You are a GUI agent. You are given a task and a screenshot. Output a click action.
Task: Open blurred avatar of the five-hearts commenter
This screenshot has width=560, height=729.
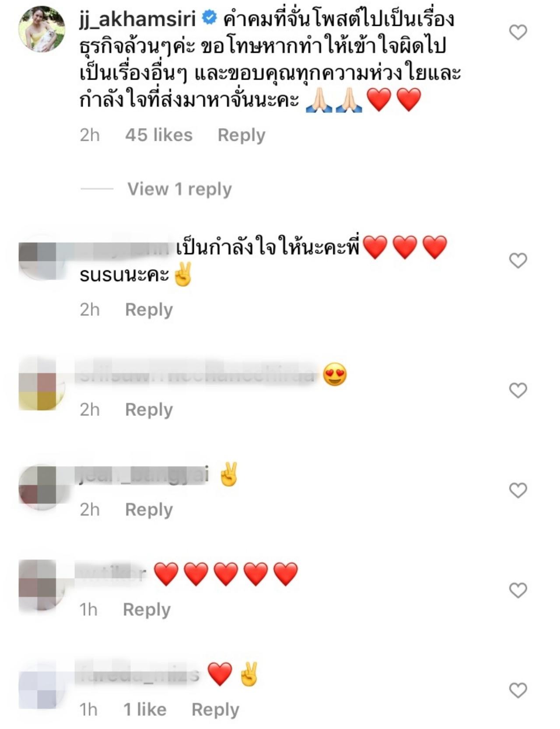point(42,585)
